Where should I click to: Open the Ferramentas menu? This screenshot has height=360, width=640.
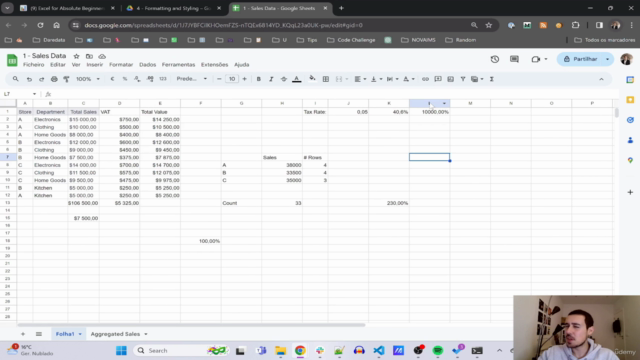178,64
